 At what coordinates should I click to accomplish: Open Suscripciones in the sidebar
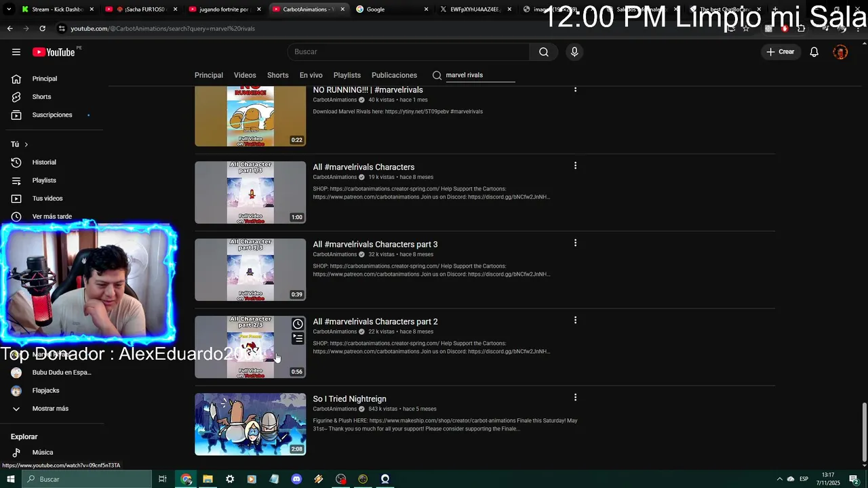(52, 115)
